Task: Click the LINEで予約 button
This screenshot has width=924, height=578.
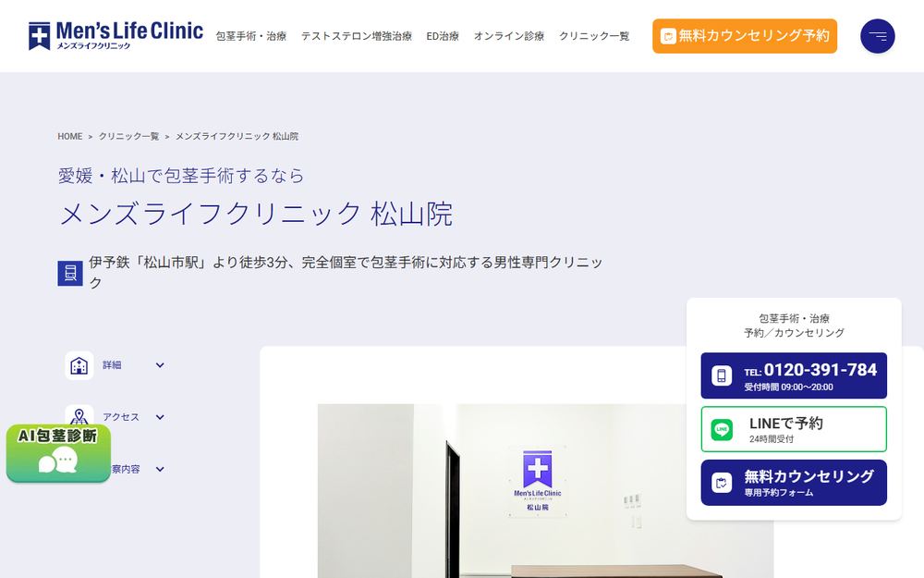Action: 793,429
